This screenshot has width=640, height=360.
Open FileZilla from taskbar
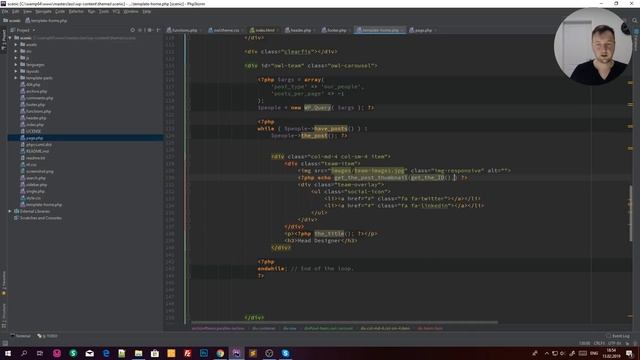click(187, 353)
